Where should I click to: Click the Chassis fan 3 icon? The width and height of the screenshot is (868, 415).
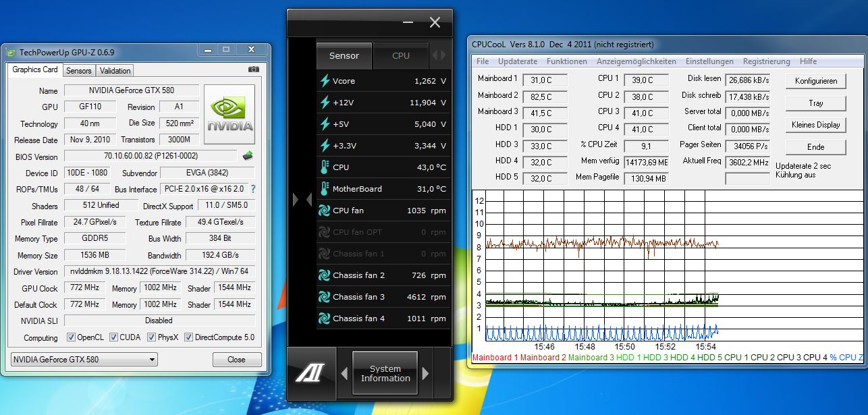pos(324,297)
